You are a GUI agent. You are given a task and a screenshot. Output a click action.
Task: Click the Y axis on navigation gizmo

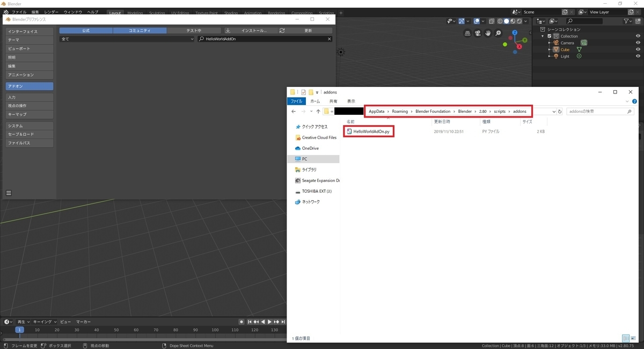click(x=525, y=40)
